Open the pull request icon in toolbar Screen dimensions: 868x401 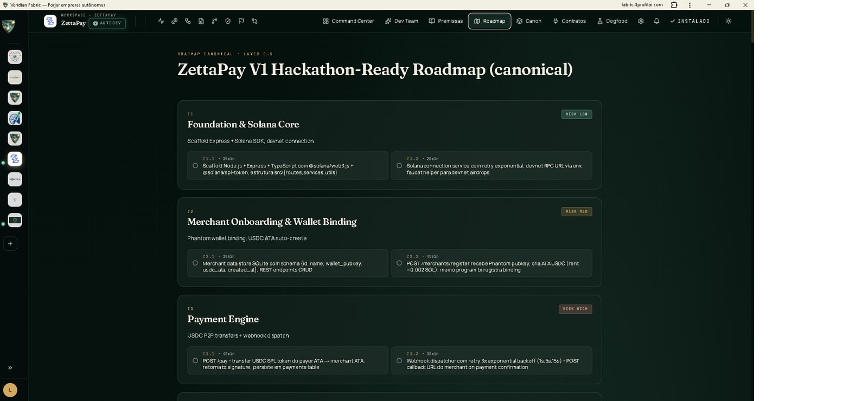[x=254, y=21]
